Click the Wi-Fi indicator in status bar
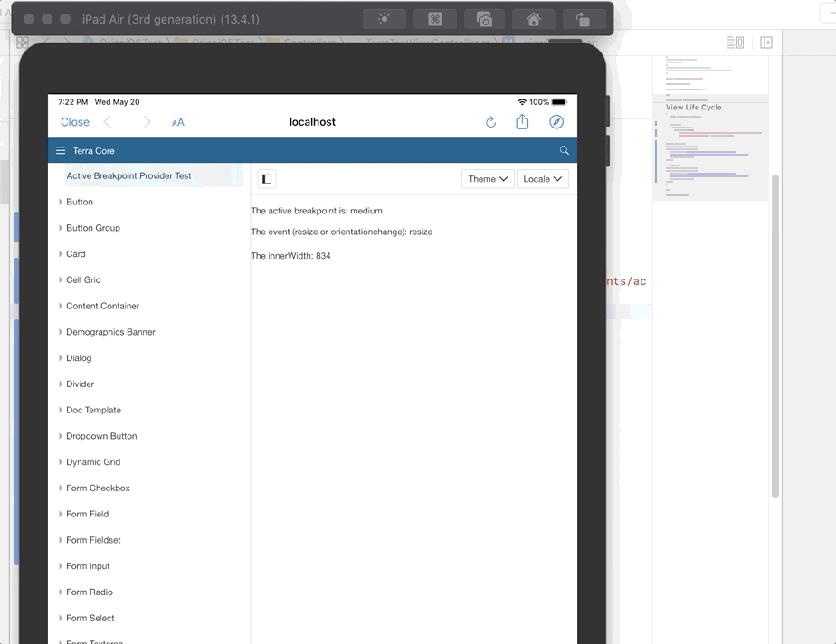836x644 pixels. pos(522,102)
